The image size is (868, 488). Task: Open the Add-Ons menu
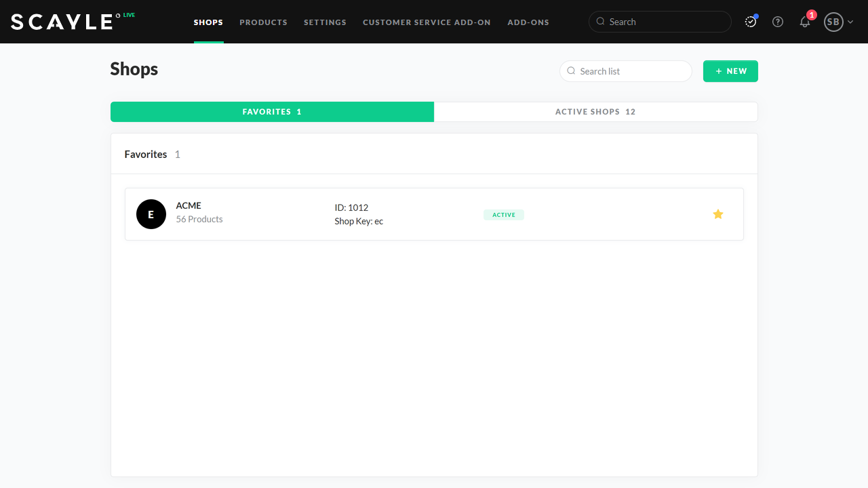[x=528, y=22]
